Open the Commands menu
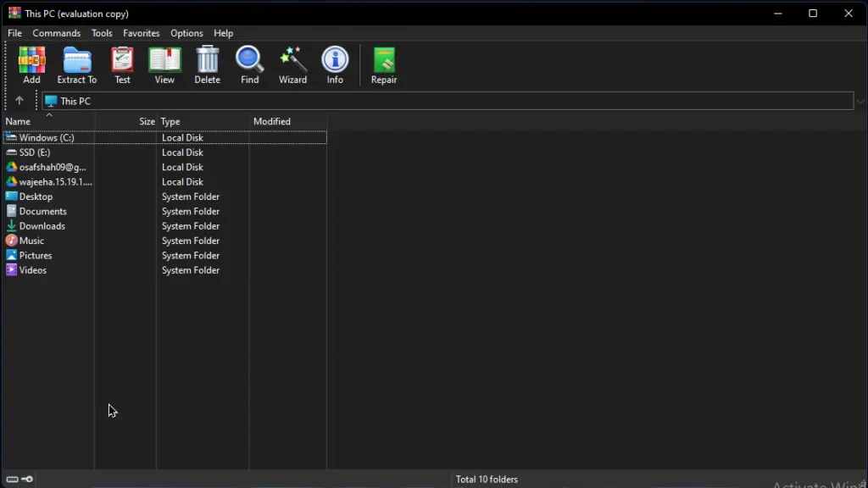The image size is (868, 488). [57, 33]
